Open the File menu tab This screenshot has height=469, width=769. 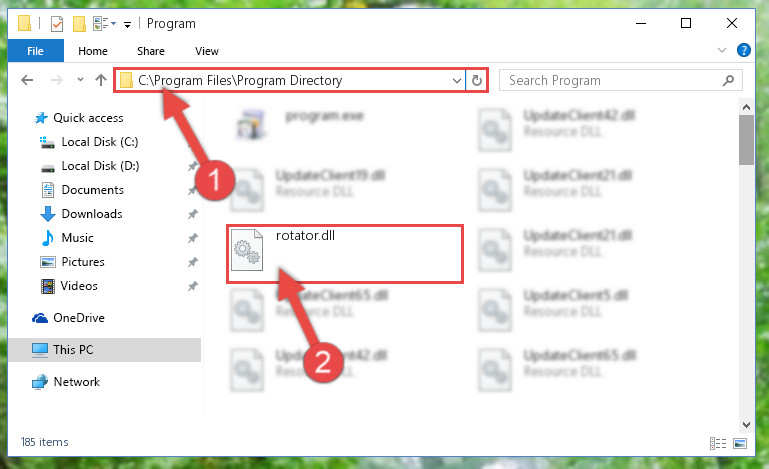35,51
